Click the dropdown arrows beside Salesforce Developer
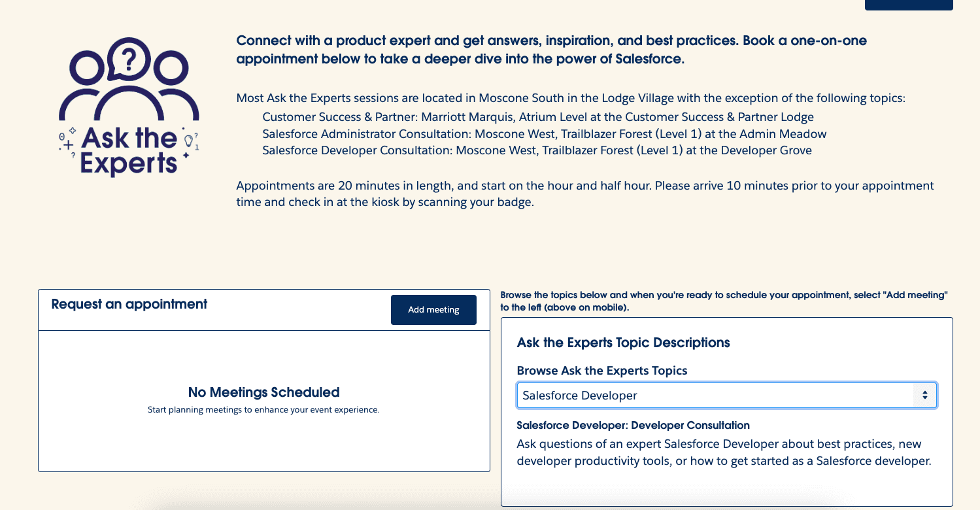The image size is (980, 510). coord(925,396)
